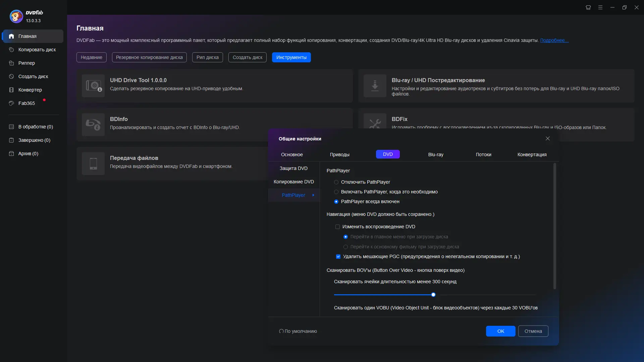Click the BOV scan duration slider handle
The width and height of the screenshot is (644, 362).
click(433, 295)
